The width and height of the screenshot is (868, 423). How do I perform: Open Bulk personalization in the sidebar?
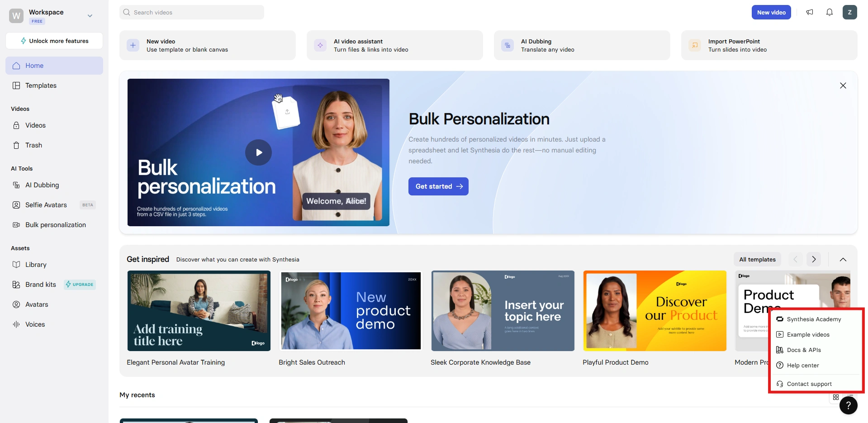(x=54, y=225)
